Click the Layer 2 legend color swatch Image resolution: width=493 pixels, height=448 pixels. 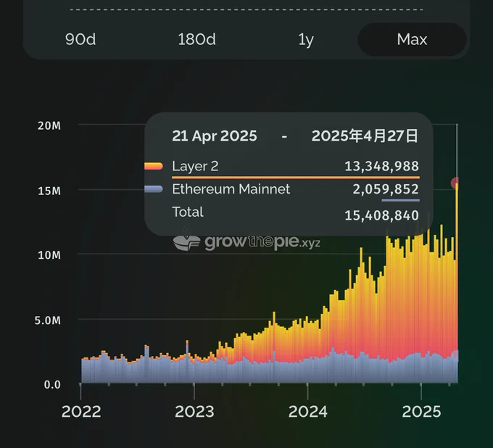pos(154,166)
